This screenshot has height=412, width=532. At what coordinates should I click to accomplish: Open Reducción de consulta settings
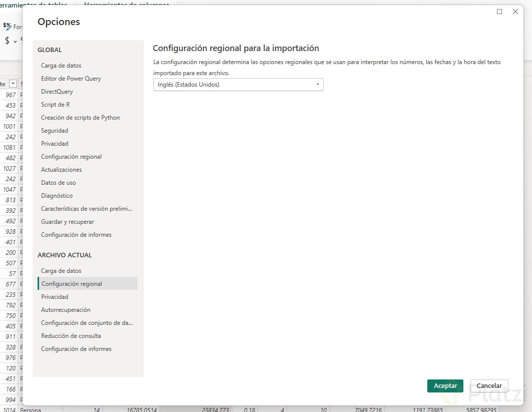(x=71, y=336)
